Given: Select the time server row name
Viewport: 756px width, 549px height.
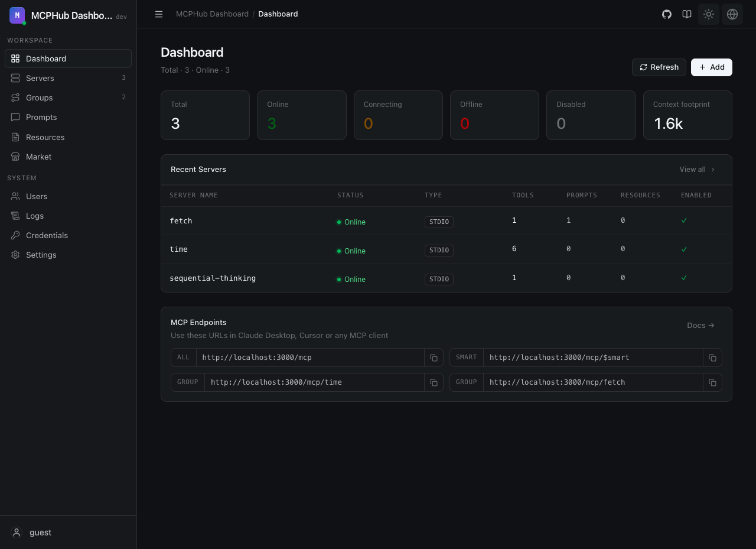Looking at the screenshot, I should [x=178, y=249].
